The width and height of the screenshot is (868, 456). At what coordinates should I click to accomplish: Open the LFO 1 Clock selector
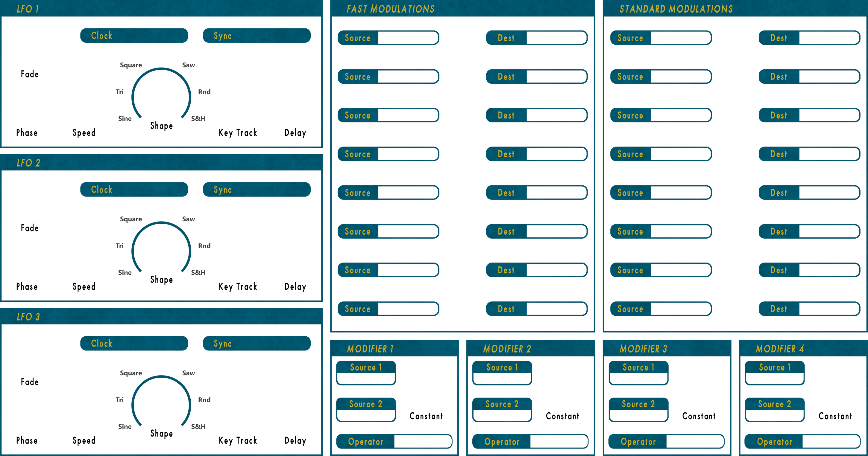coord(134,35)
